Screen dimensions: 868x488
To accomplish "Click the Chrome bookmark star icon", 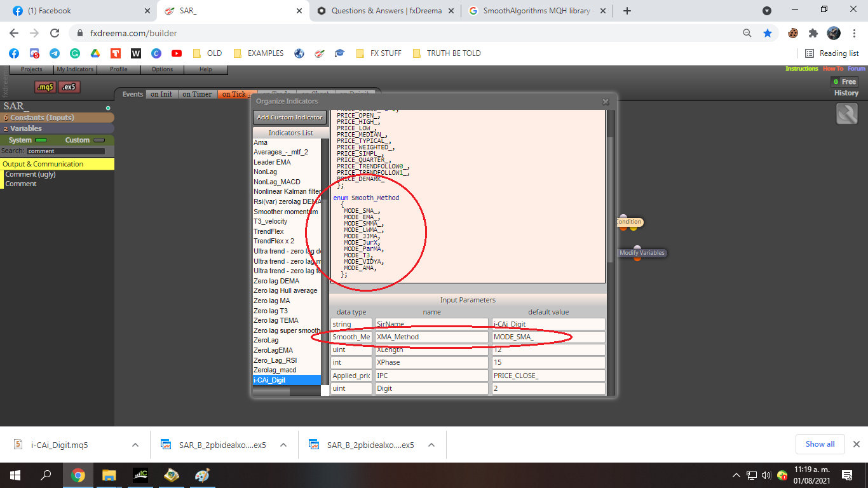I will [x=768, y=33].
